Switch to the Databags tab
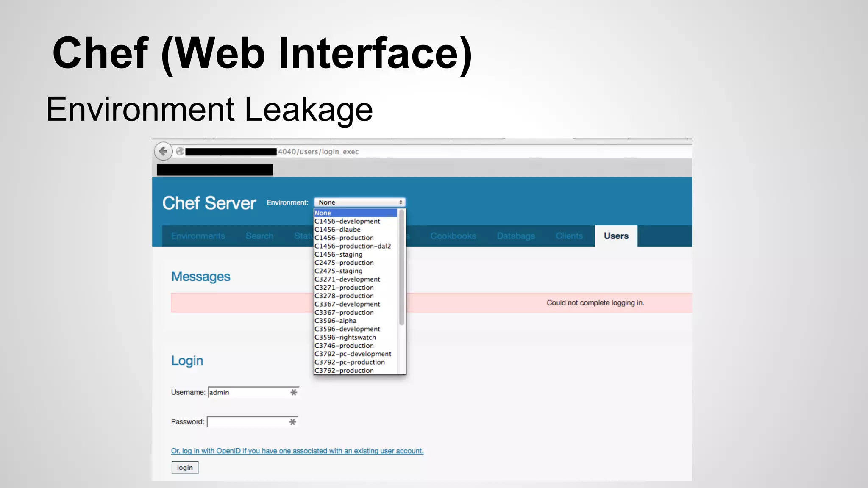 tap(516, 236)
